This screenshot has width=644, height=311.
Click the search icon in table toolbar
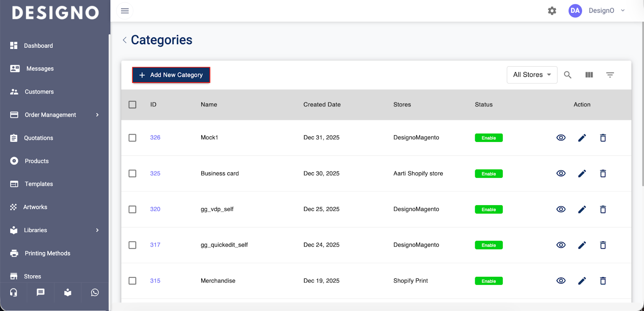568,75
